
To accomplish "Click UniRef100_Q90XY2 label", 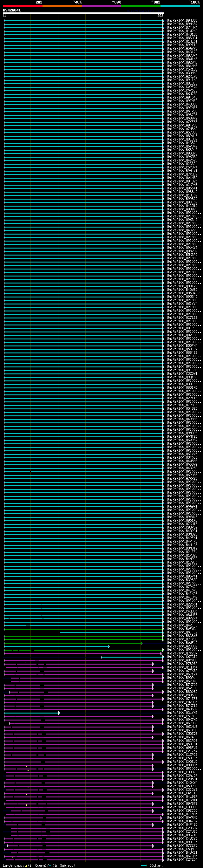I will (x=182, y=248).
